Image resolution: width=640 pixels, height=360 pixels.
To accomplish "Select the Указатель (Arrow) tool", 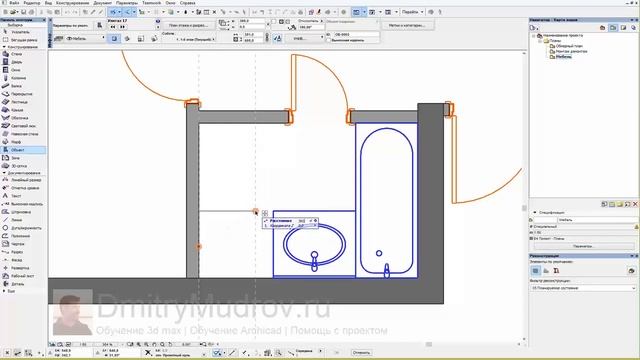I will pyautogui.click(x=23, y=32).
